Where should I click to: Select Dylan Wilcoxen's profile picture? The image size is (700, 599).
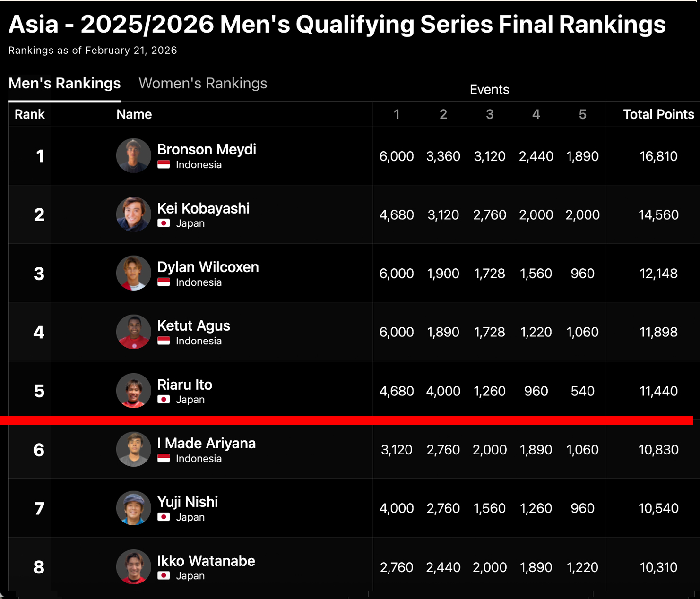click(x=134, y=273)
